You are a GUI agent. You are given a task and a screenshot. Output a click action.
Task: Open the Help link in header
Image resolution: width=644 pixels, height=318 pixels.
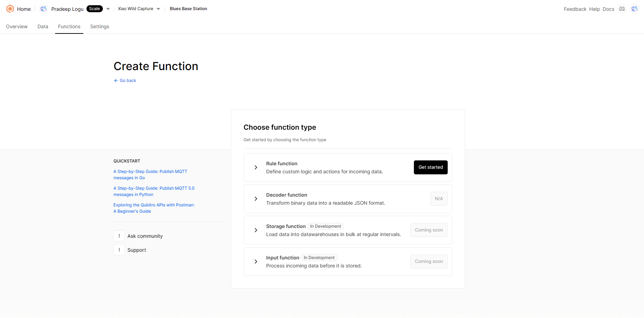coord(594,9)
